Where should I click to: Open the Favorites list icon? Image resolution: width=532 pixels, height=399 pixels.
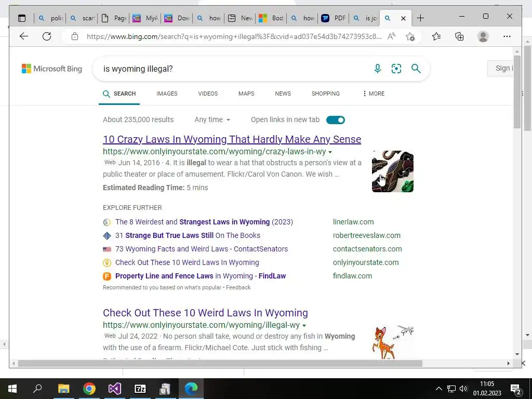tap(436, 36)
